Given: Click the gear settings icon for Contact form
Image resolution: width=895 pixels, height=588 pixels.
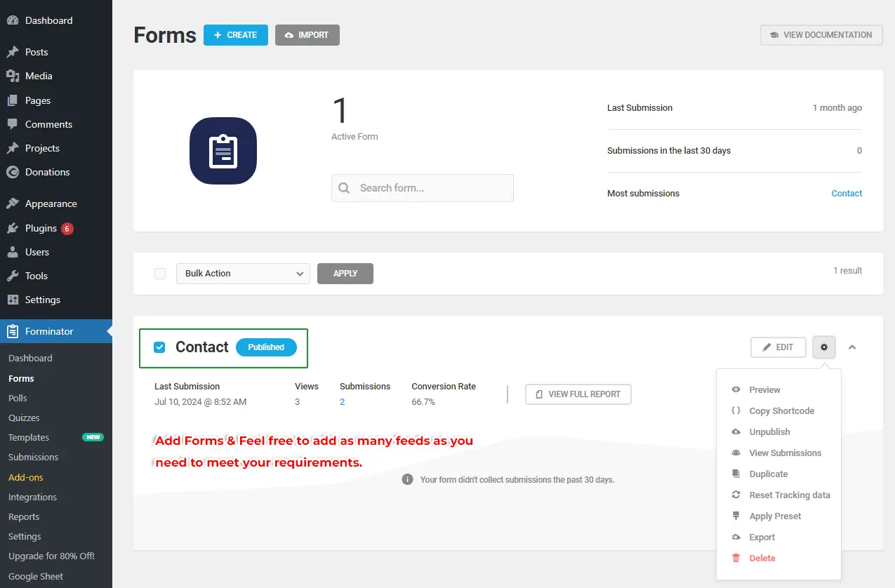Looking at the screenshot, I should tap(824, 347).
